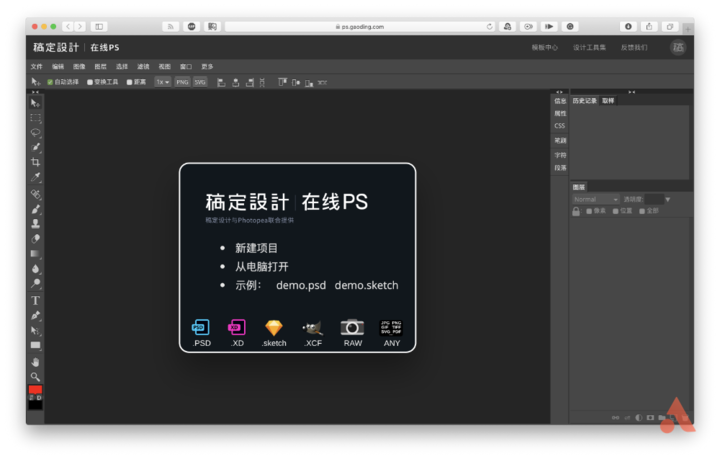Screen dimensions: 720x459
Task: Select the Zoom magnifier tool
Action: 35,377
